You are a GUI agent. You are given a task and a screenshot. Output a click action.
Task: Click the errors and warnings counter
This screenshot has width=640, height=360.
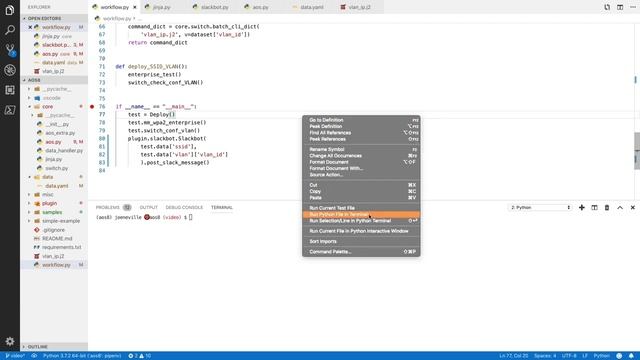pos(140,356)
